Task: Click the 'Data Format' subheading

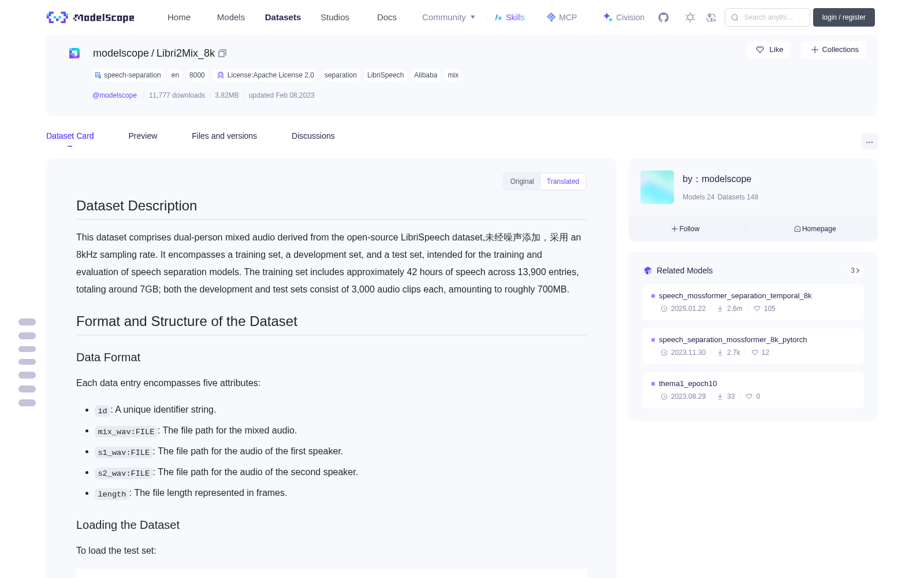Action: (109, 357)
